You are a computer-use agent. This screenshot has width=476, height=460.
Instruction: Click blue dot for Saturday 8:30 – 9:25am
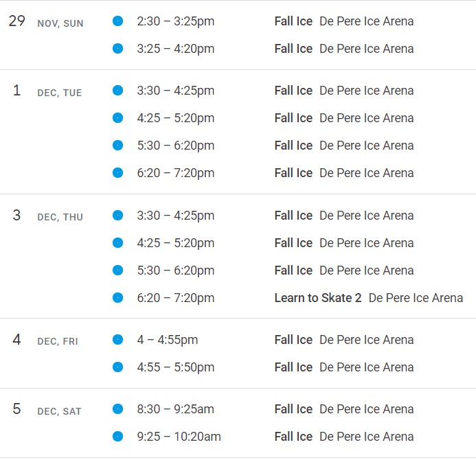coord(117,409)
